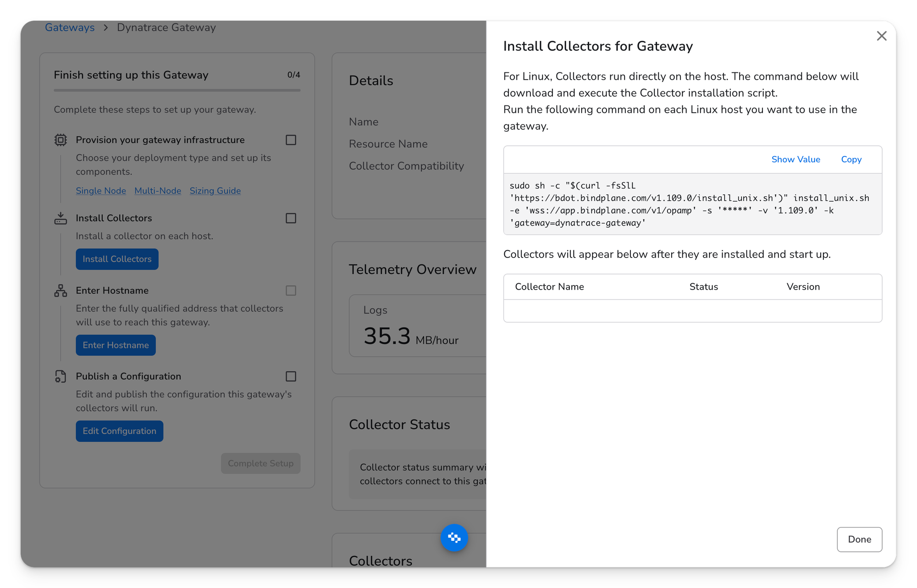Open the Multi-Node link
The height and width of the screenshot is (588, 917).
pyautogui.click(x=158, y=191)
